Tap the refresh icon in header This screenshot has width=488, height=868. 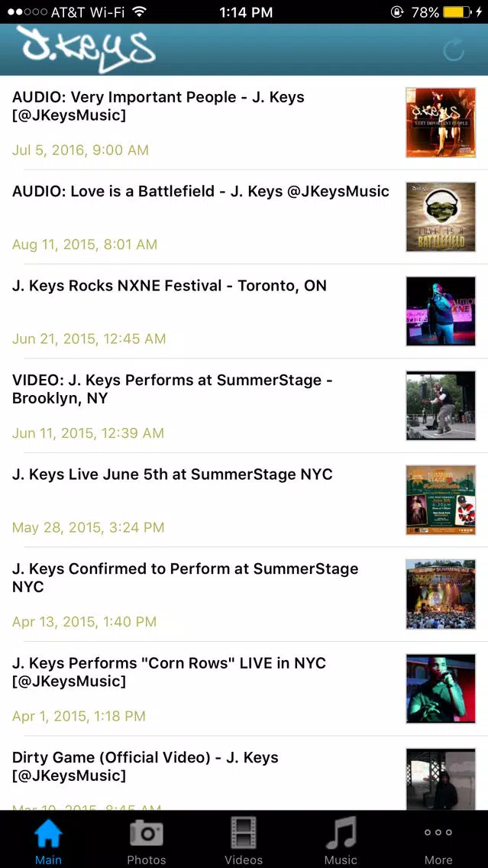pyautogui.click(x=454, y=50)
